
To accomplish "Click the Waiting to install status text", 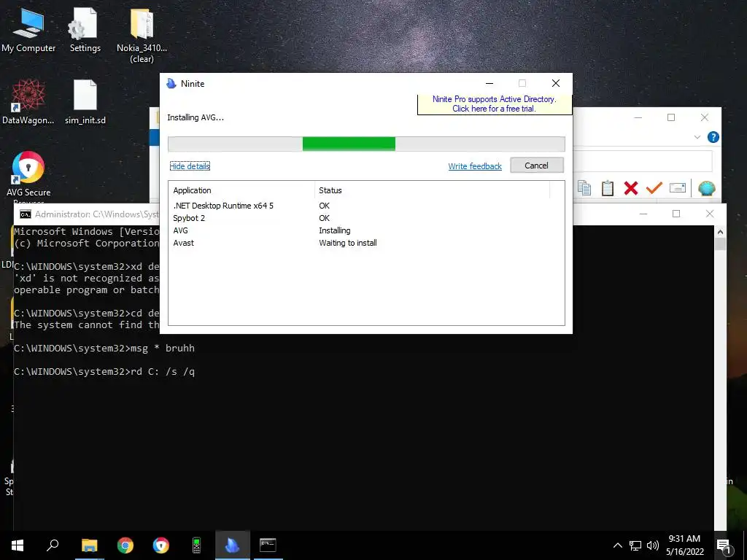I will [348, 243].
